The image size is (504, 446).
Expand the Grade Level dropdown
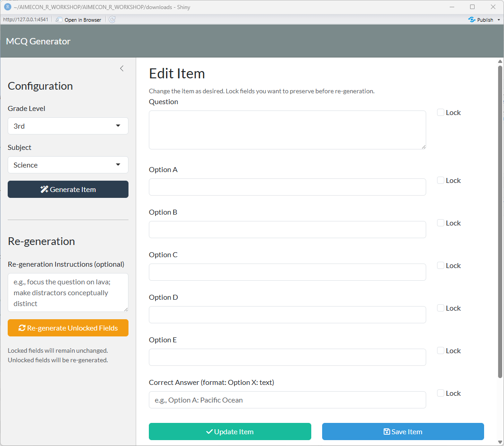(68, 126)
